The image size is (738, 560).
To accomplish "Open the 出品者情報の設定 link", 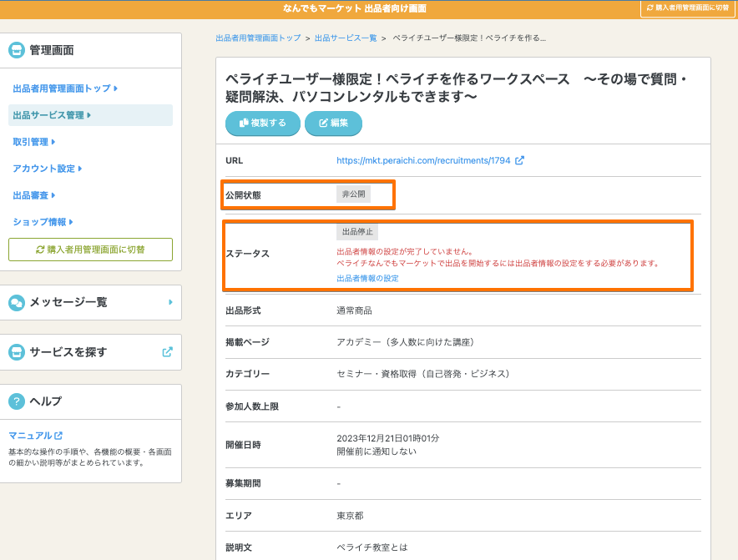I will click(x=367, y=278).
